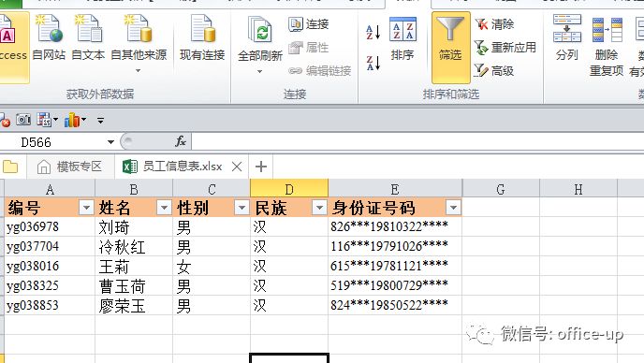Viewport: 644px width, 363px height.
Task: Select cell yg036978
Action: (50, 226)
